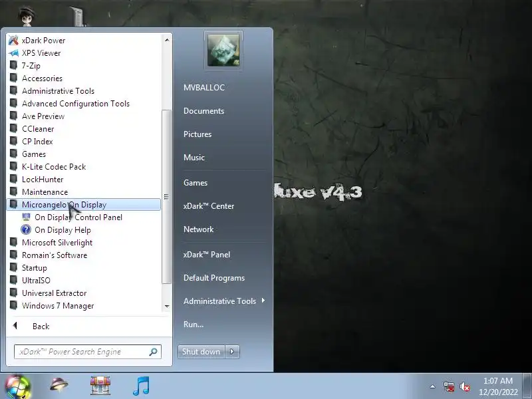Open the anime character desktop icon

click(x=27, y=16)
